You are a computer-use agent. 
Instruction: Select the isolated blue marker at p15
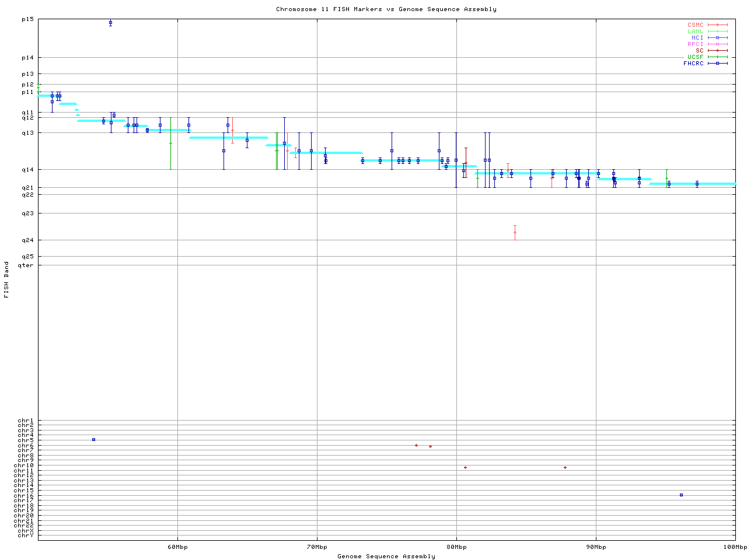110,23
